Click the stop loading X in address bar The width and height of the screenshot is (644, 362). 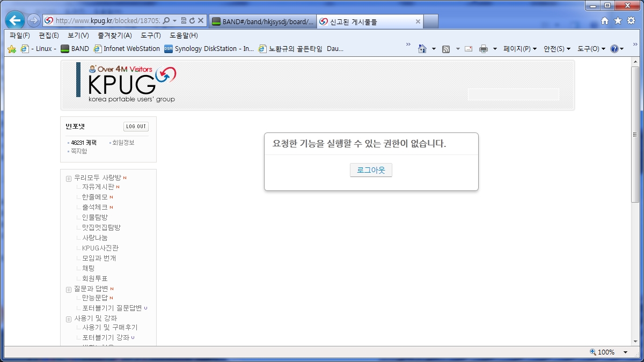tap(201, 20)
